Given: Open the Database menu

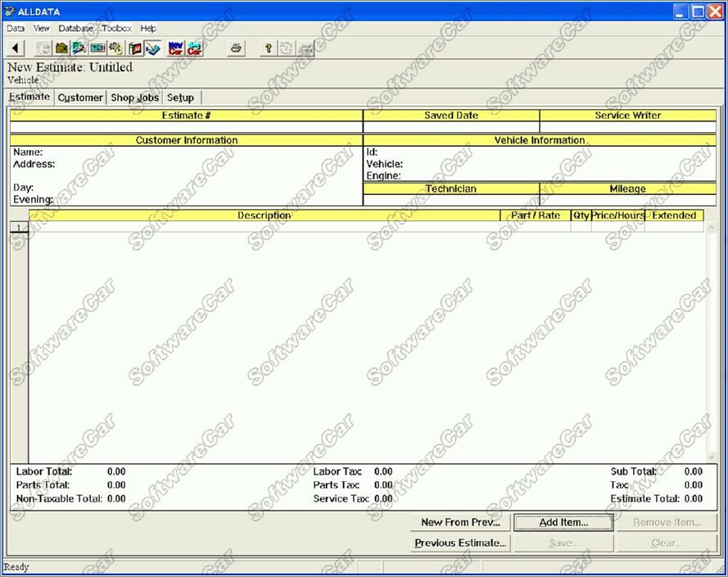Looking at the screenshot, I should pyautogui.click(x=75, y=28).
